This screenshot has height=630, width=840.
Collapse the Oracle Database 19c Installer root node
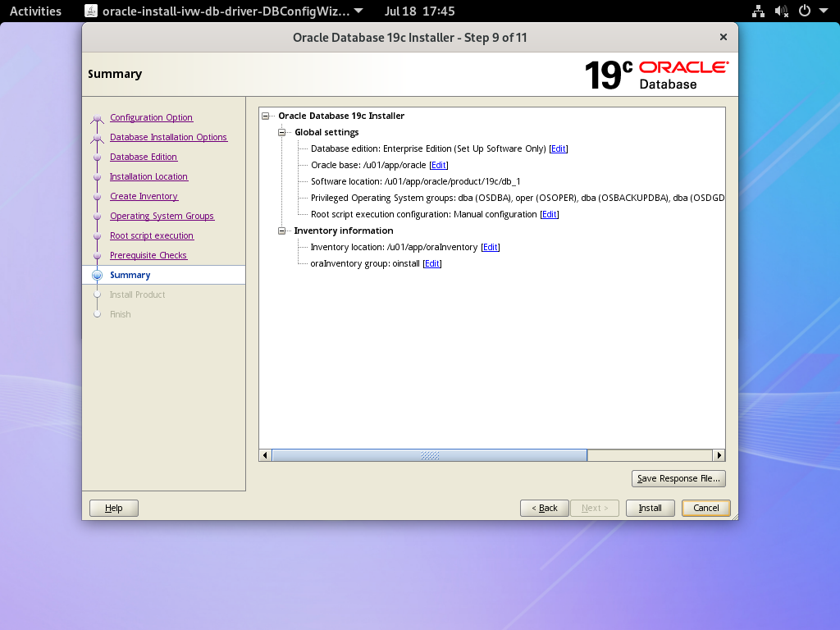coord(265,116)
